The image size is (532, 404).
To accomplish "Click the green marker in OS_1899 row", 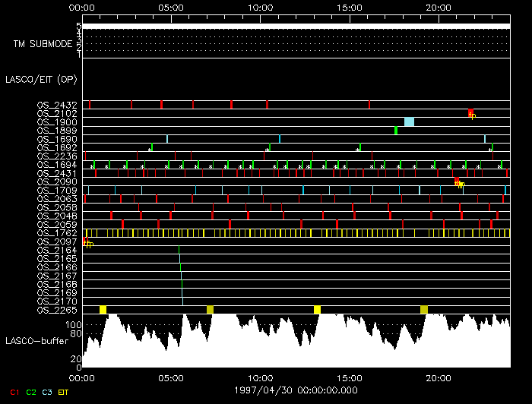I will 396,131.
